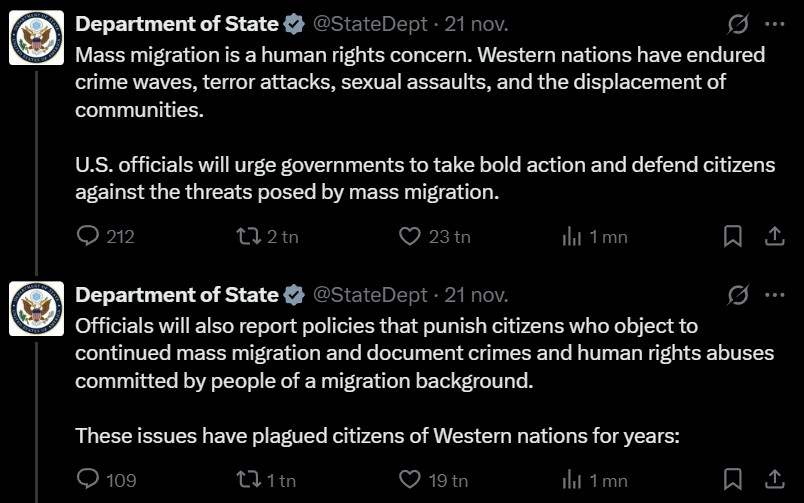Click Grok icon on first tweet
Image resolution: width=804 pixels, height=503 pixels.
point(740,23)
